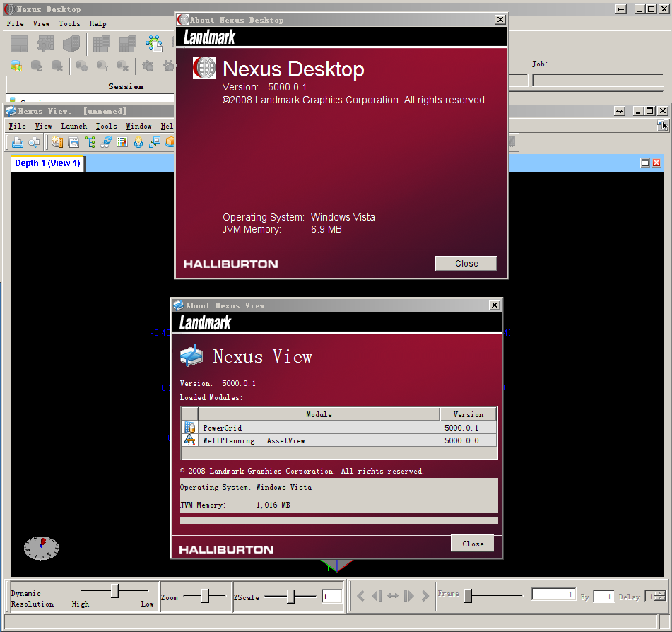672x632 pixels.
Task: Click the 3D box with calculator icon
Action: 71,44
